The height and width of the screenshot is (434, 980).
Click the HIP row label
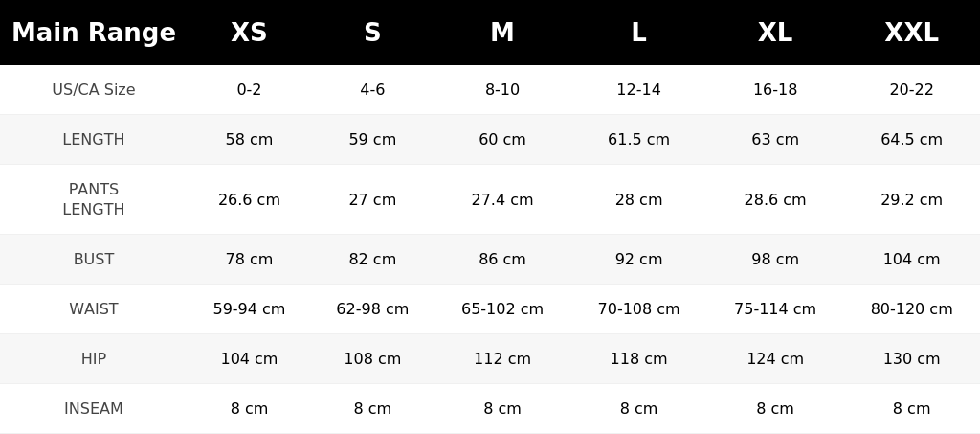tap(94, 359)
